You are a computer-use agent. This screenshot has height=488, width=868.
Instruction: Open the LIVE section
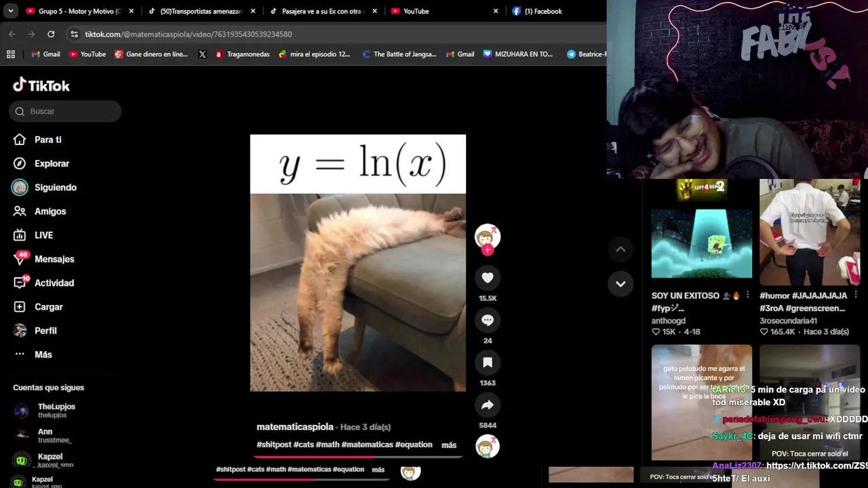34,235
